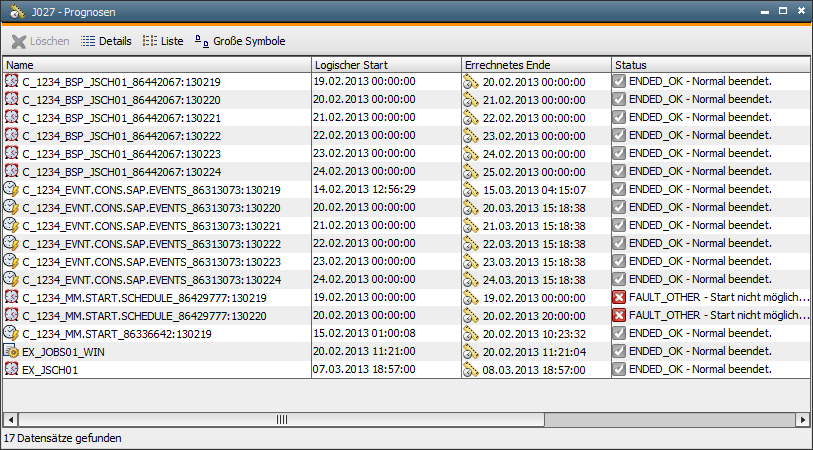This screenshot has height=450, width=813.
Task: Switch to Große Symbole view
Action: (x=240, y=41)
